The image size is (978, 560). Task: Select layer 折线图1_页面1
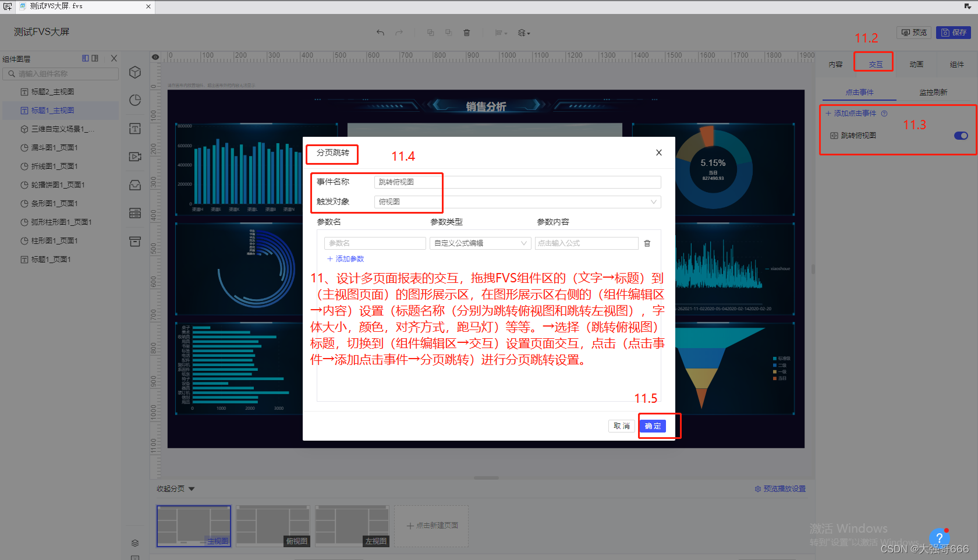coord(61,166)
